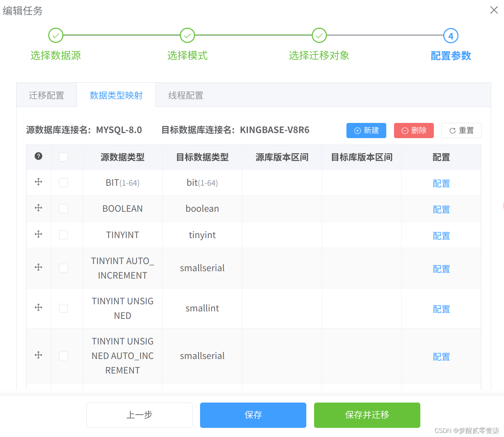Click the move handle icon for TINYINT row
The height and width of the screenshot is (437, 504).
pyautogui.click(x=38, y=234)
